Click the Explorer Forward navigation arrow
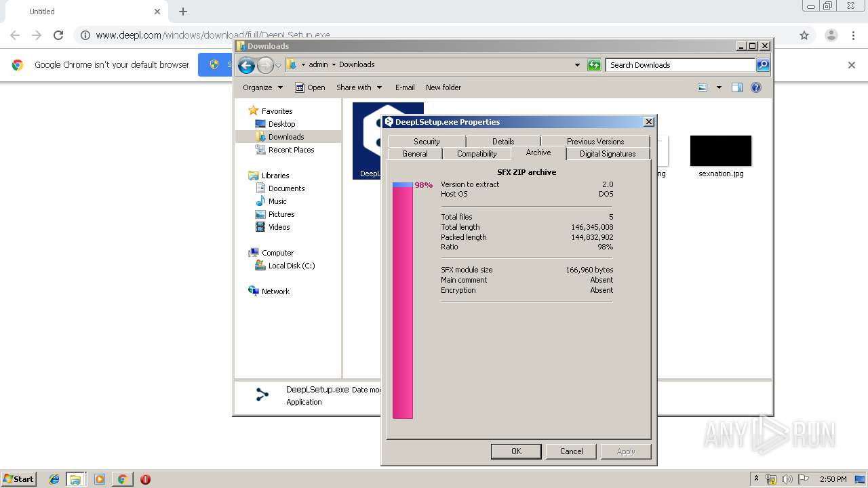This screenshot has width=868, height=488. pyautogui.click(x=265, y=65)
